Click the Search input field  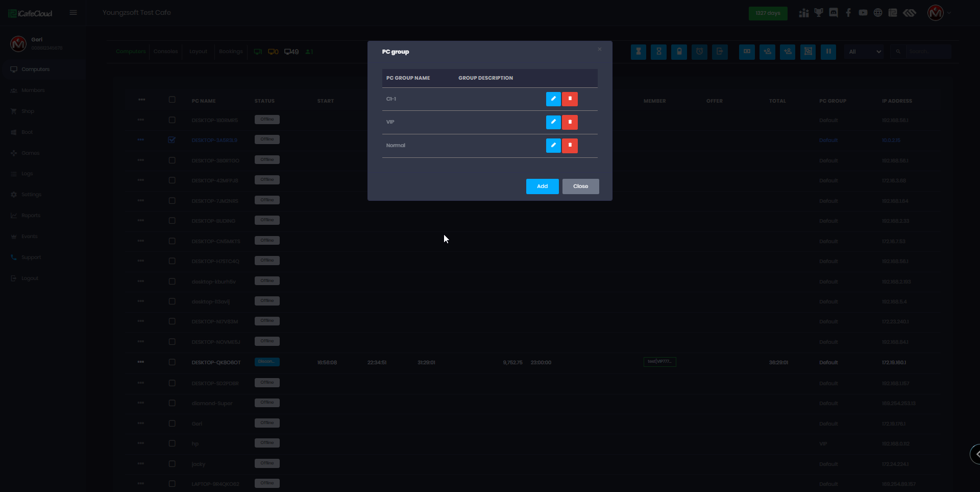[928, 52]
